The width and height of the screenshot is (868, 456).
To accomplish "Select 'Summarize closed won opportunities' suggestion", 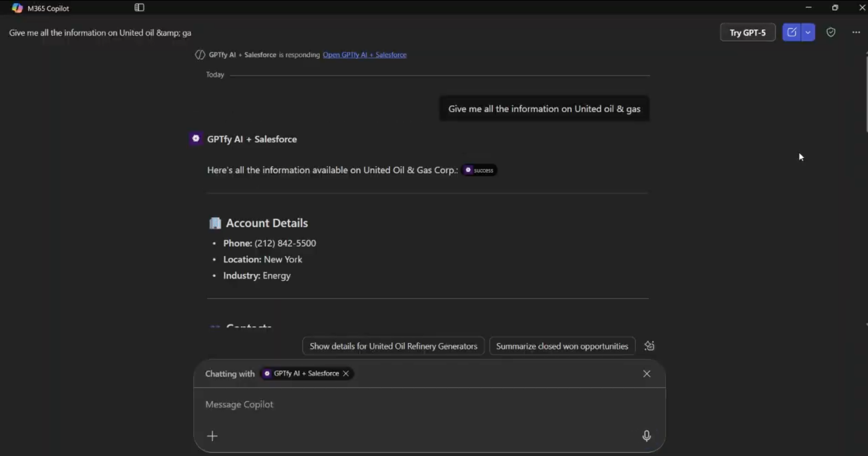I will [x=562, y=346].
